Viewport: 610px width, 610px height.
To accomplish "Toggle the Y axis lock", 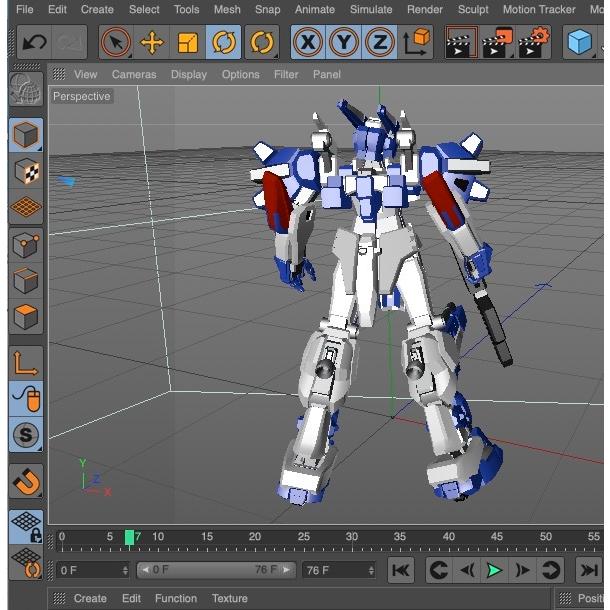I will coord(344,42).
